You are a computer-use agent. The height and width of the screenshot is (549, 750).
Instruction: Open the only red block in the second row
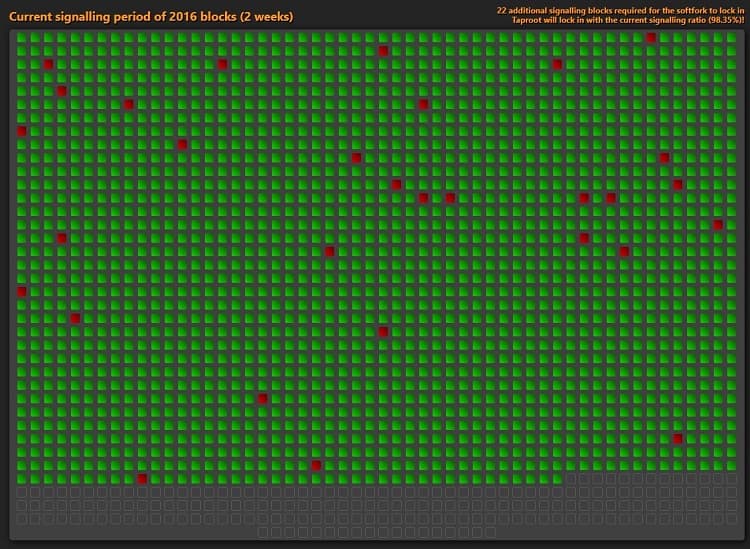383,51
